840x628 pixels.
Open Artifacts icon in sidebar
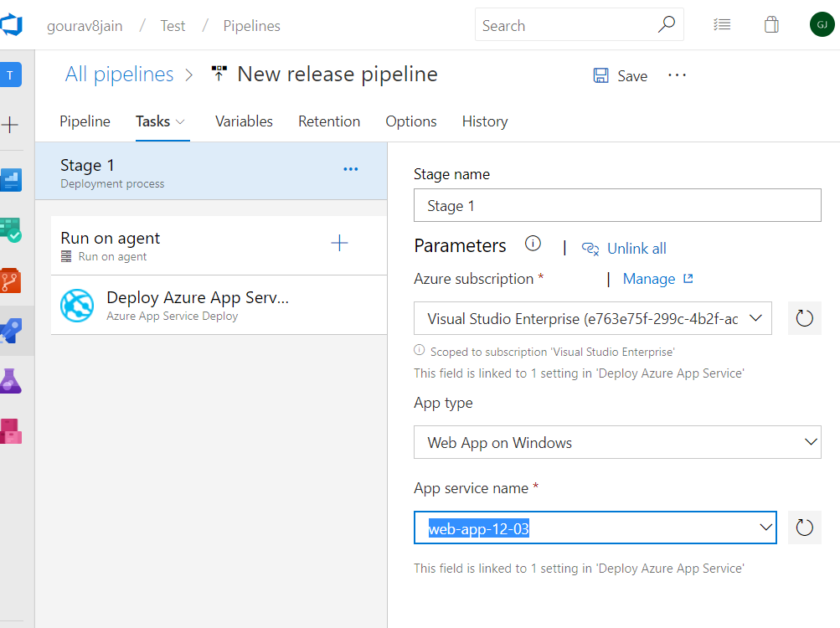coord(11,430)
